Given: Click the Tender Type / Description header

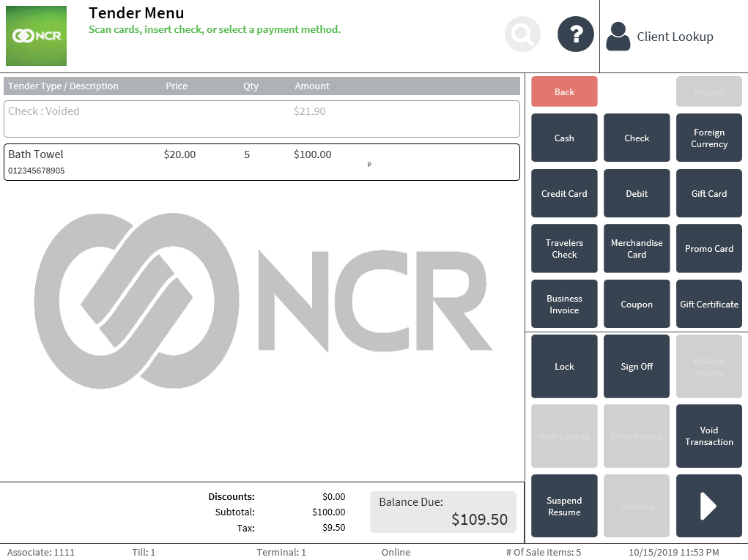Looking at the screenshot, I should pos(63,86).
